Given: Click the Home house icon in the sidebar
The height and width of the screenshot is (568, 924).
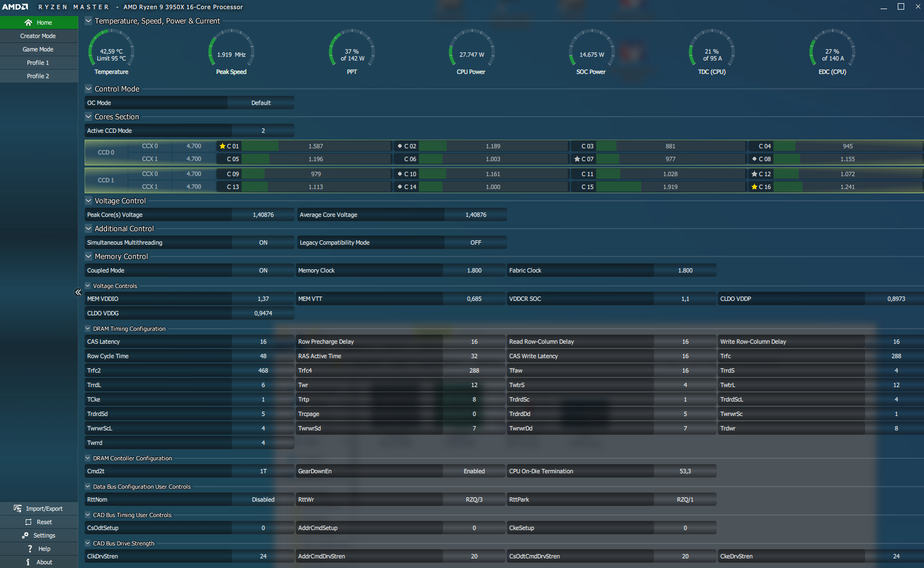Looking at the screenshot, I should 28,22.
